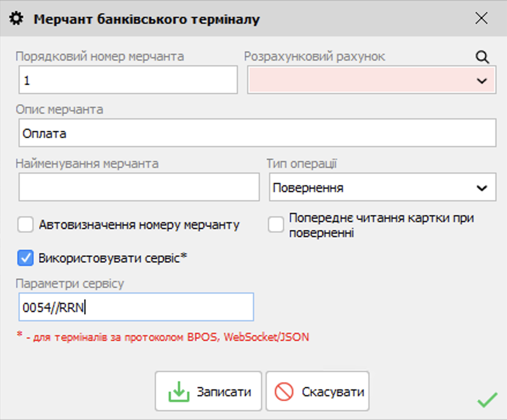Click the red prohibition icon on Скасувати
Screen dimensions: 507x420
[x=284, y=392]
